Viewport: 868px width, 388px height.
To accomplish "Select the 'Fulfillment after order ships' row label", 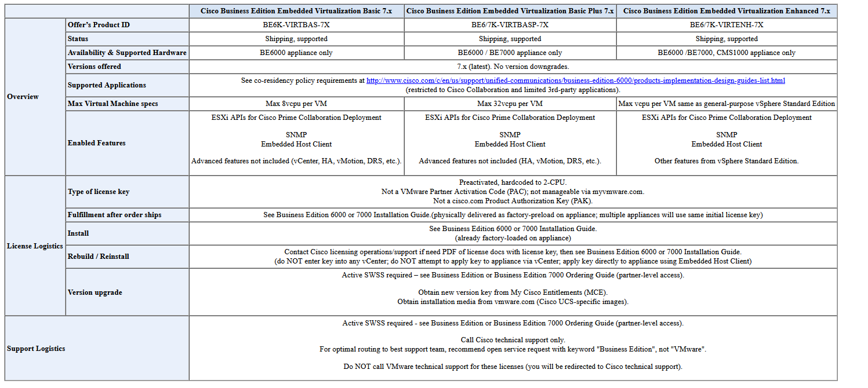I will click(x=115, y=215).
